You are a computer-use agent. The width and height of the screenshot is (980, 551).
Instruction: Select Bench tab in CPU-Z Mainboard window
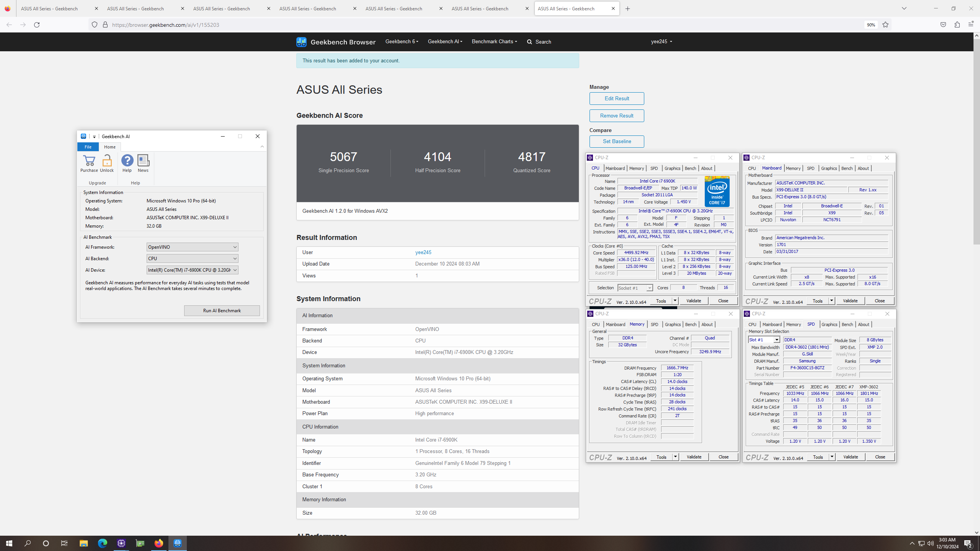847,168
